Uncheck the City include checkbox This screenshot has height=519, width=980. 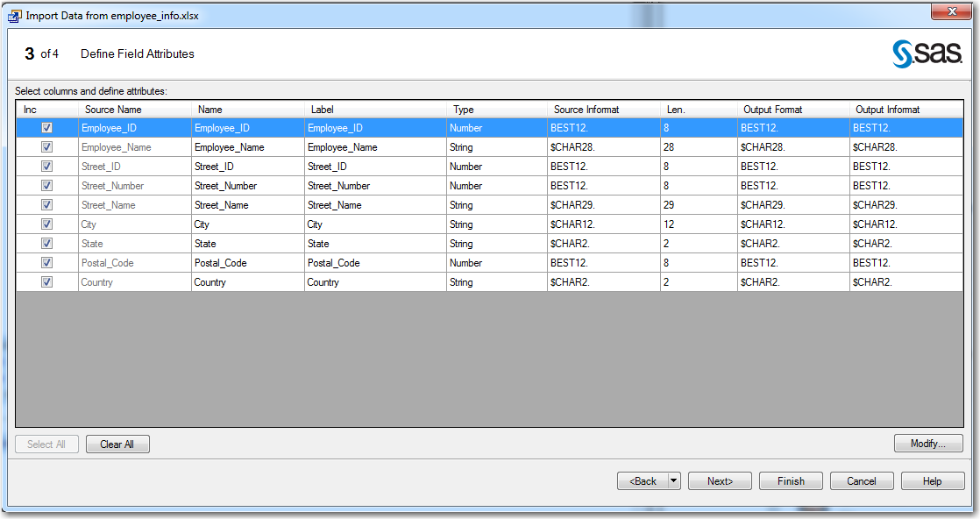[x=46, y=224]
